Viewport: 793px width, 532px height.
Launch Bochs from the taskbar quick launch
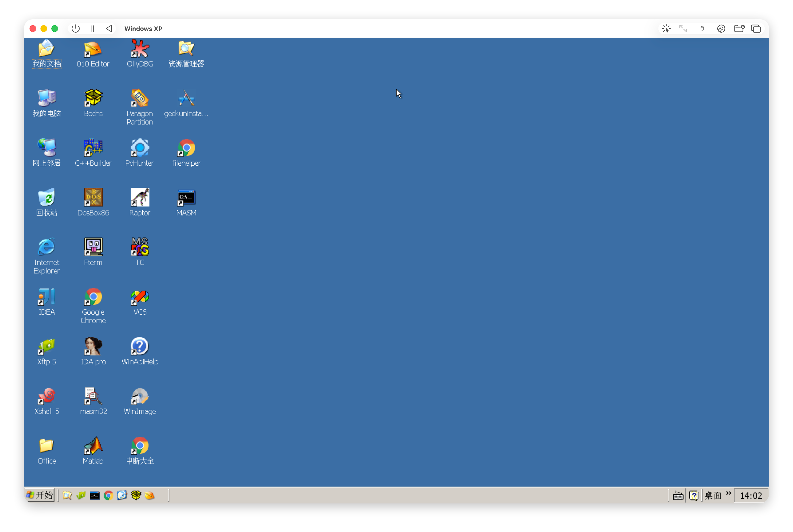136,495
